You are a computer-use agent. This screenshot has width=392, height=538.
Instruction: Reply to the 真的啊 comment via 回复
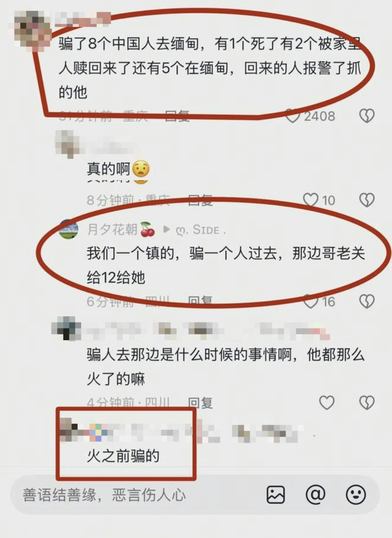click(x=200, y=200)
